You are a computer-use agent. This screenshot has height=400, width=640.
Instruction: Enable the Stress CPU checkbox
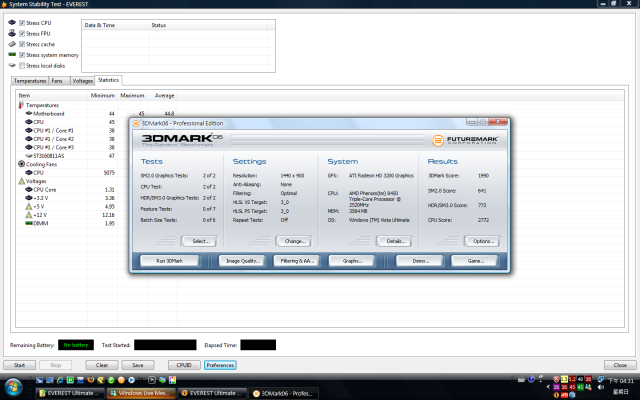[22, 23]
